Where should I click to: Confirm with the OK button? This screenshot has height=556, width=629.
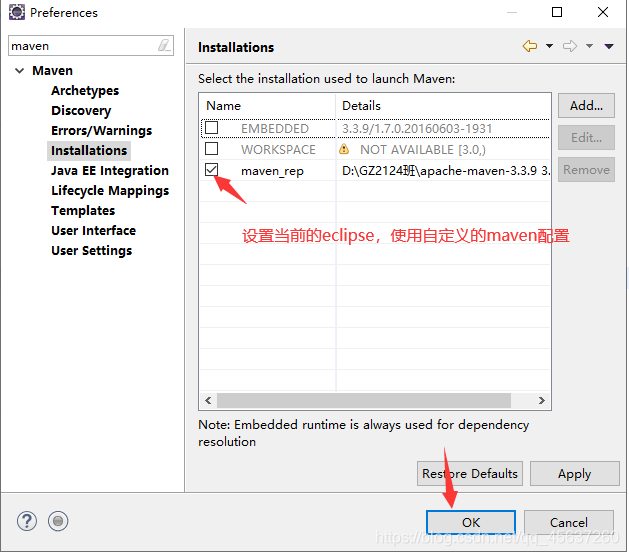pos(471,523)
